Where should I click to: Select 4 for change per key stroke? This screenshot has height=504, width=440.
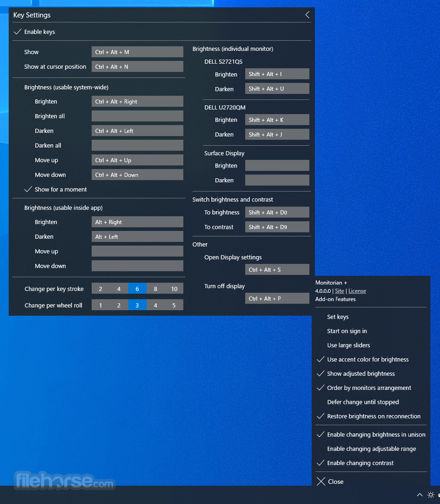coord(119,289)
